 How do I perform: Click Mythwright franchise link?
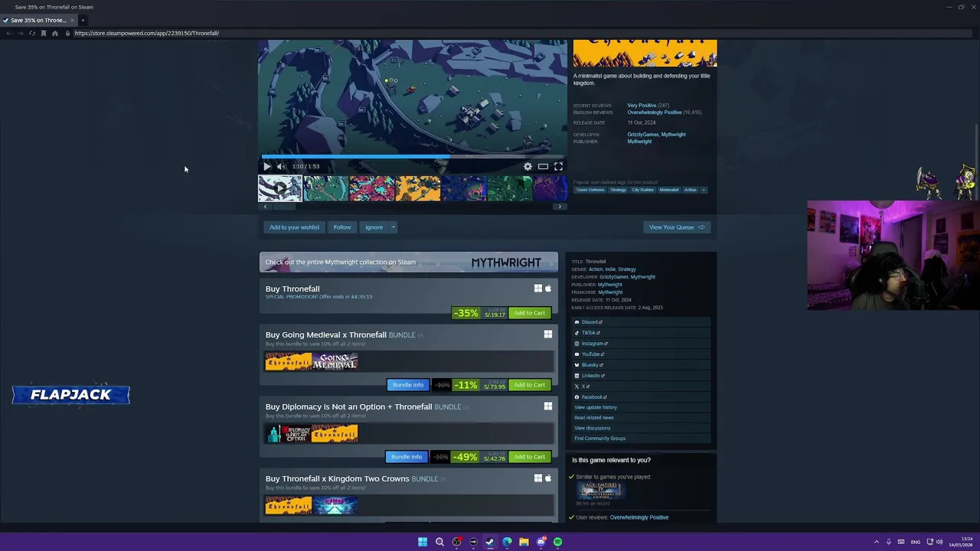[x=610, y=292]
